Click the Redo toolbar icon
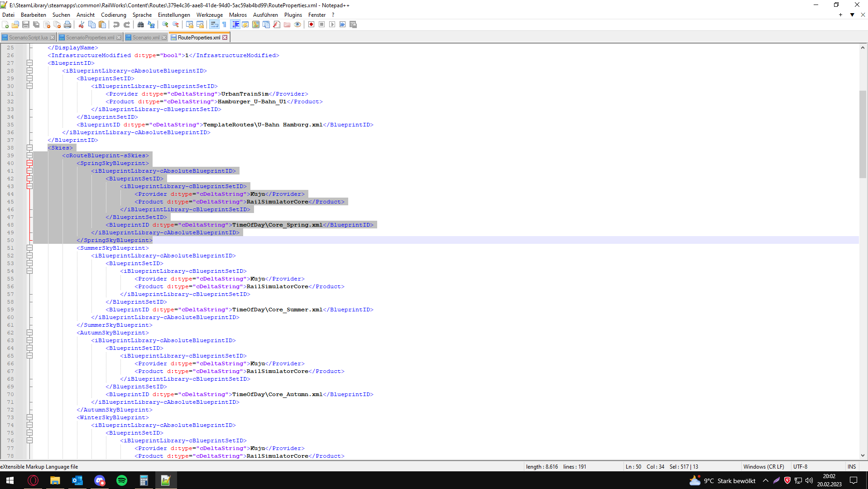The height and width of the screenshot is (489, 868). [127, 24]
